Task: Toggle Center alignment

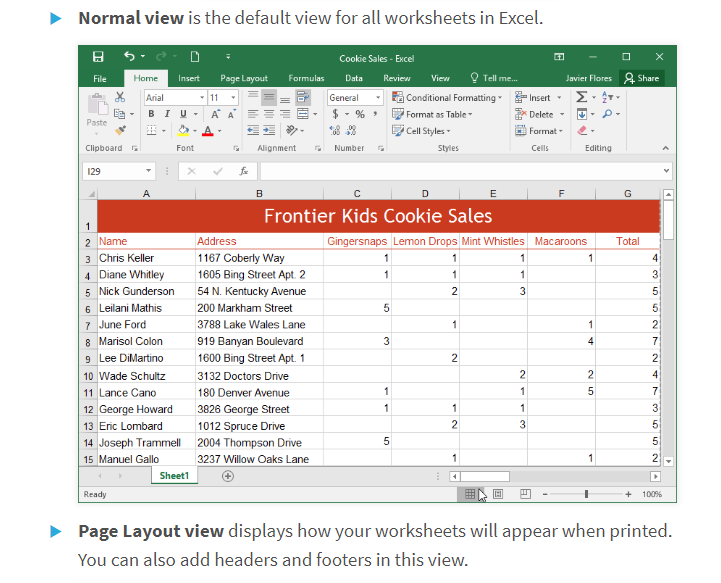Action: pos(269,114)
